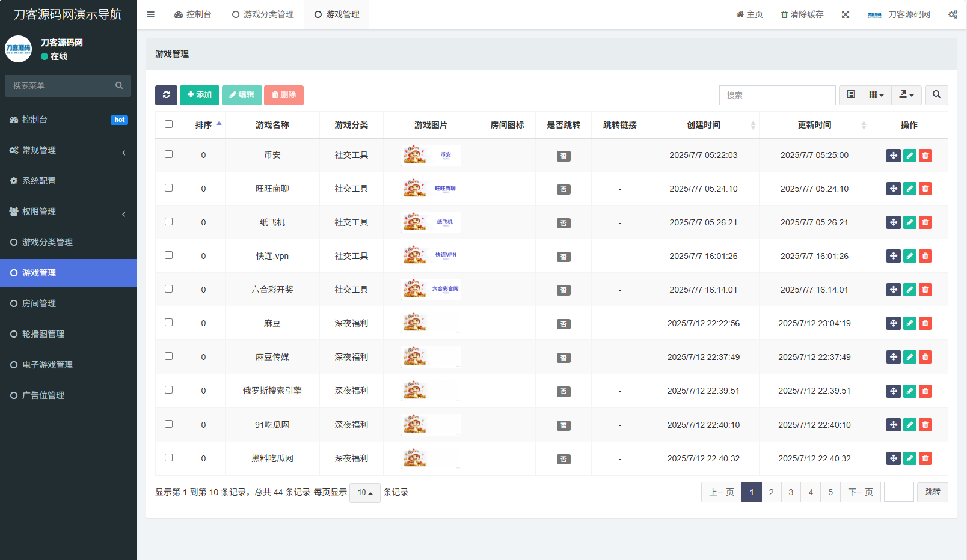Image resolution: width=967 pixels, height=560 pixels.
Task: Click the fullscreen icon in top bar
Action: [845, 14]
